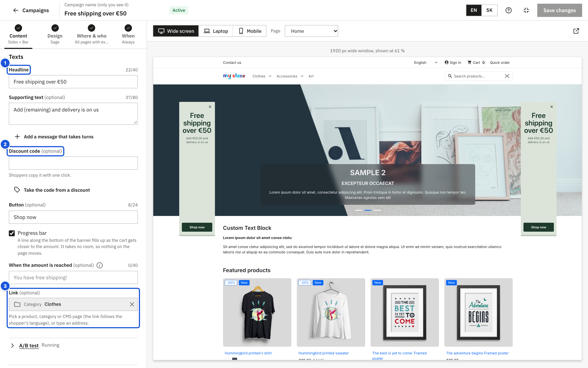Expand the A/B test section
Viewport: 588px width, 368px height.
pos(13,345)
